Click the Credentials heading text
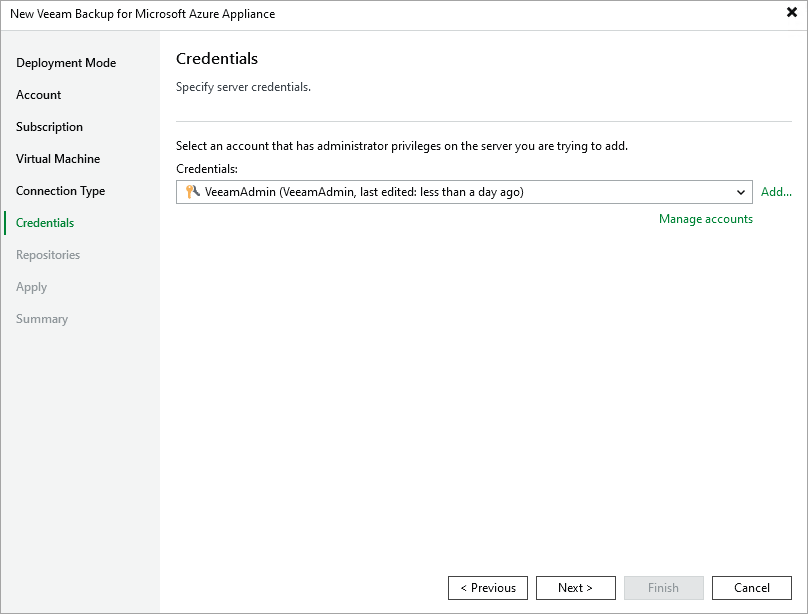The width and height of the screenshot is (808, 614). tap(217, 59)
